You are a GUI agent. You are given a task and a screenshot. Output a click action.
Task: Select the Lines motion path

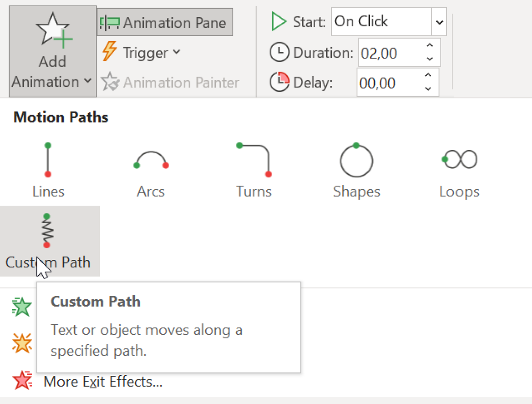(48, 170)
